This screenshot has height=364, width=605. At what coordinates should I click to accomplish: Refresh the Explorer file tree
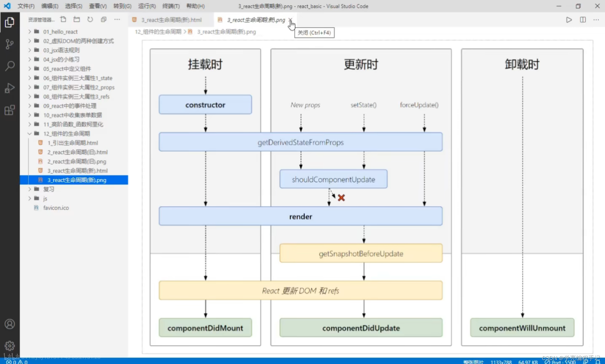(90, 20)
